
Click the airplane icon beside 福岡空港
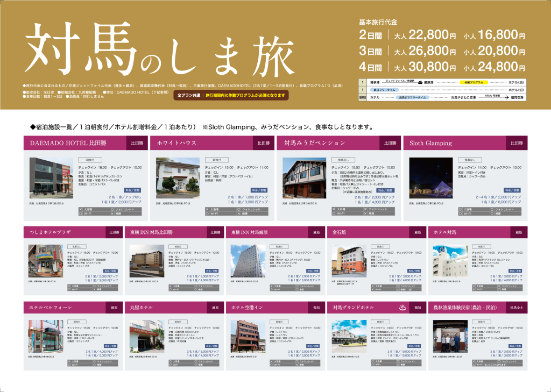507,97
